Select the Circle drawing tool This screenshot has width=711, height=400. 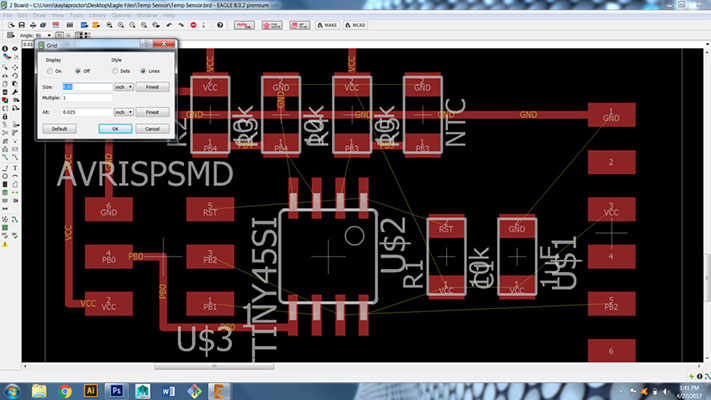tap(5, 177)
